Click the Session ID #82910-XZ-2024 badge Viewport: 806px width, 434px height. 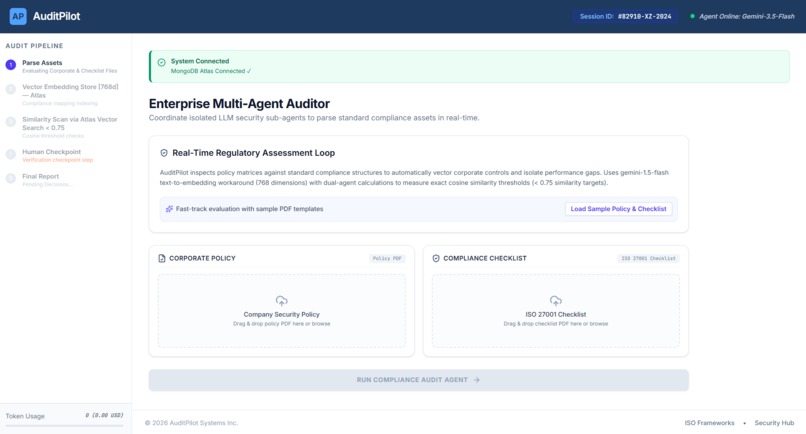(626, 16)
